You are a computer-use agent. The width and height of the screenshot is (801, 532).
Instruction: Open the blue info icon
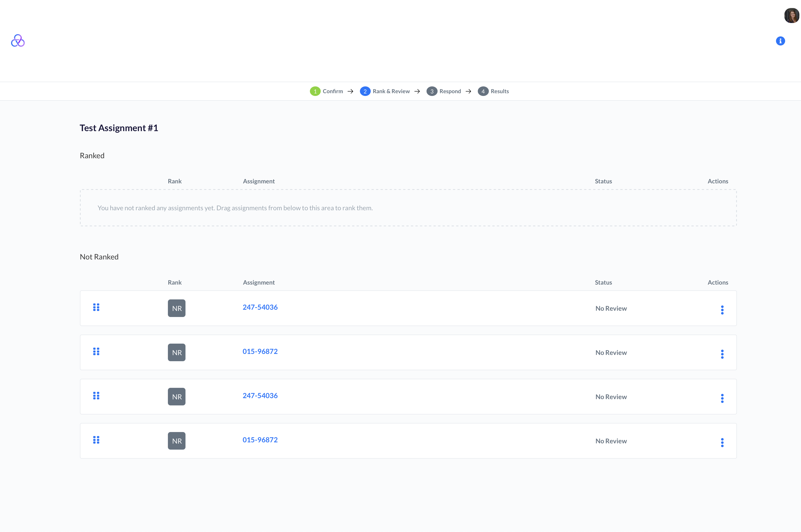coord(780,41)
